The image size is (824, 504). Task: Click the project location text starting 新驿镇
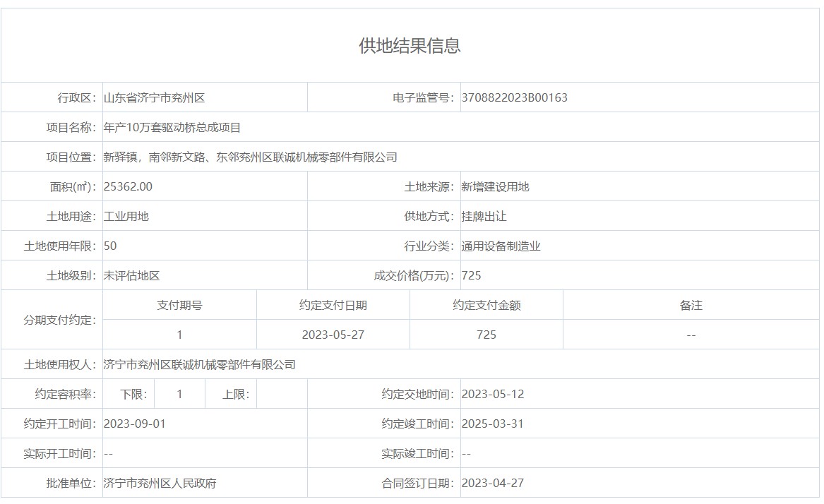click(250, 157)
